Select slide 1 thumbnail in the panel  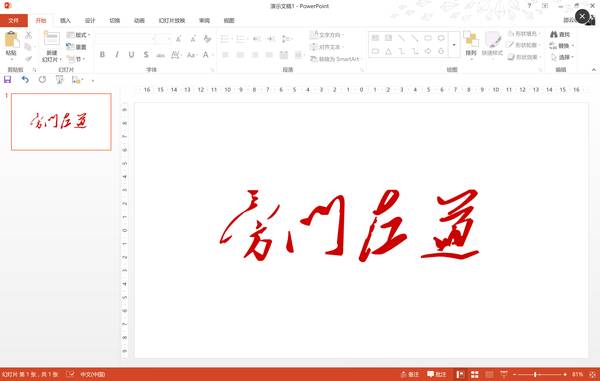(x=61, y=122)
